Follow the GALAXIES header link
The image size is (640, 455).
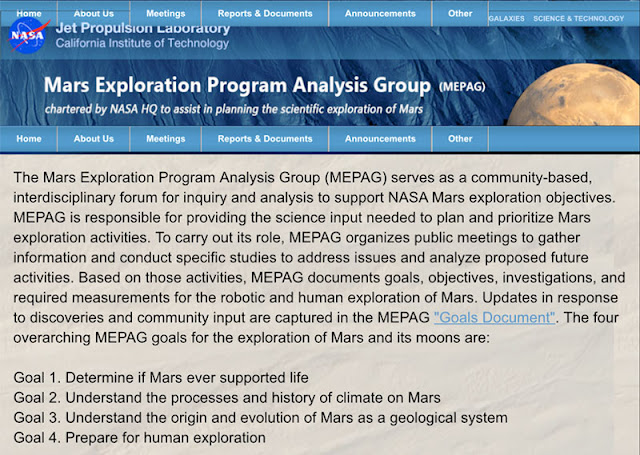click(507, 19)
